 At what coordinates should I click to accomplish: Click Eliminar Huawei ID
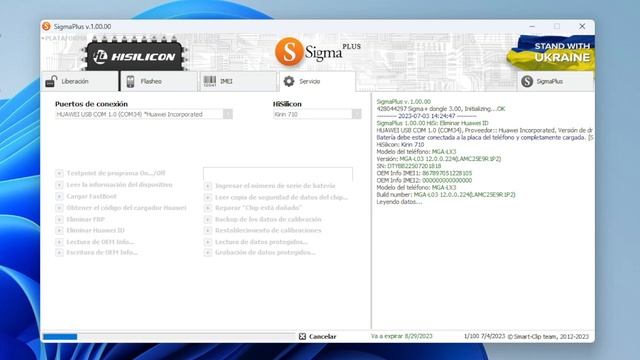coord(90,230)
